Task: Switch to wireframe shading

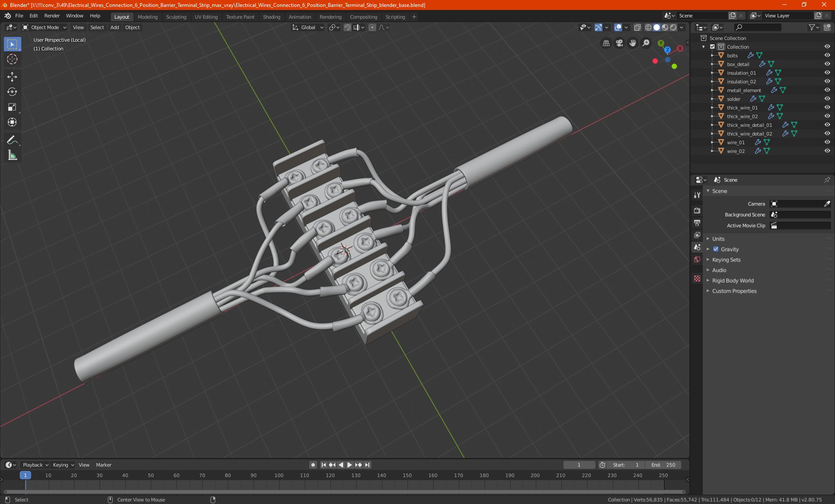Action: tap(648, 27)
